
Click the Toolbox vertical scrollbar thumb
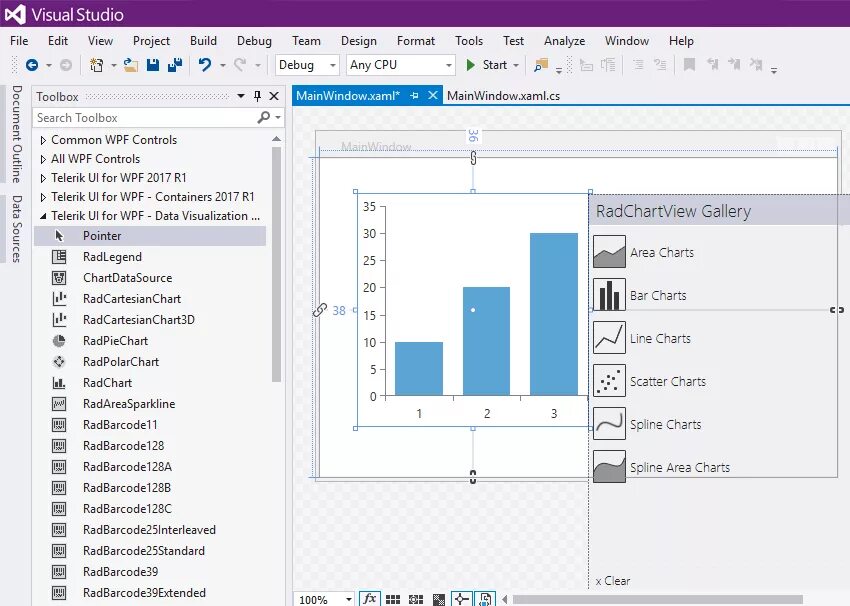[x=276, y=265]
